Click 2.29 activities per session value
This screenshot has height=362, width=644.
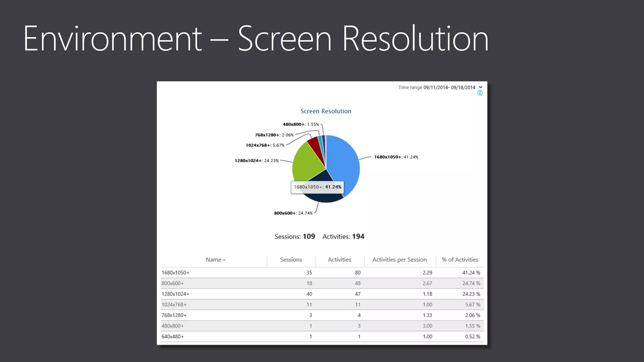pyautogui.click(x=427, y=272)
